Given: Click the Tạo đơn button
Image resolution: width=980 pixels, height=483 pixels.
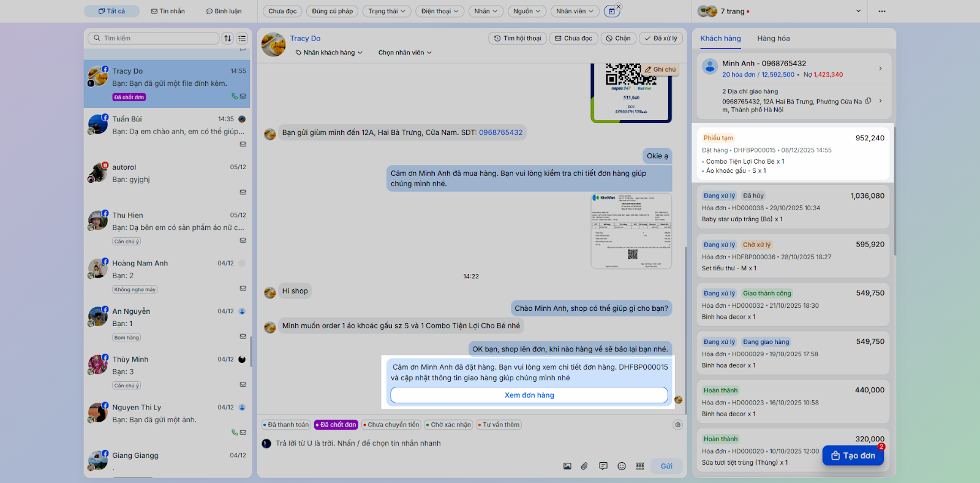Looking at the screenshot, I should [853, 455].
